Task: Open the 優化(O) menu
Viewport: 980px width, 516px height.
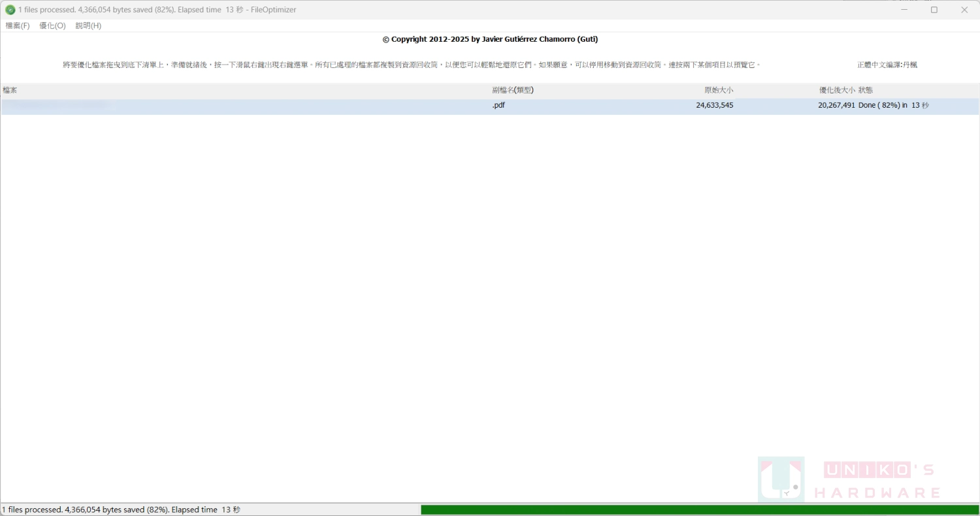Action: tap(52, 25)
